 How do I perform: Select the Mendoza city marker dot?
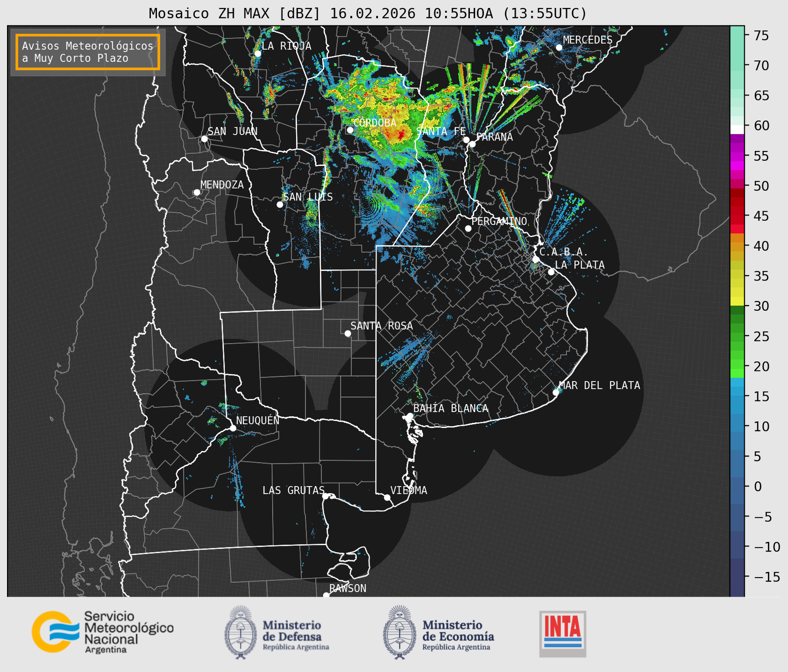point(197,193)
